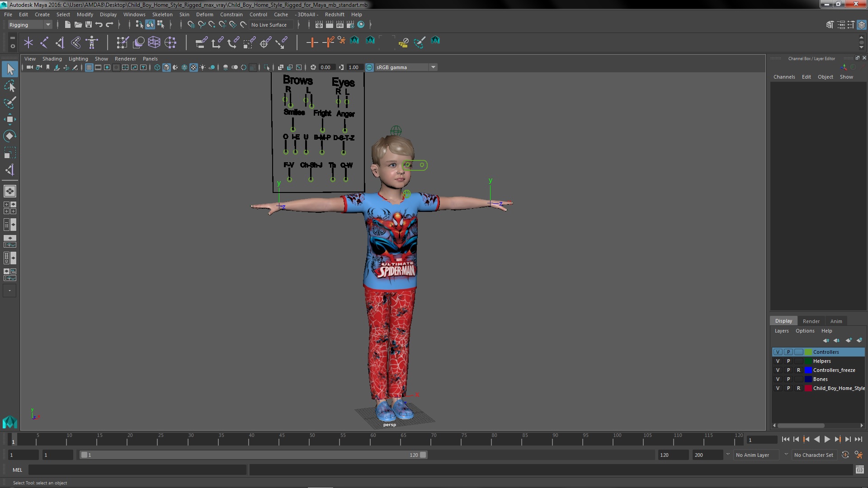Click the Undo arrow icon

tap(99, 24)
